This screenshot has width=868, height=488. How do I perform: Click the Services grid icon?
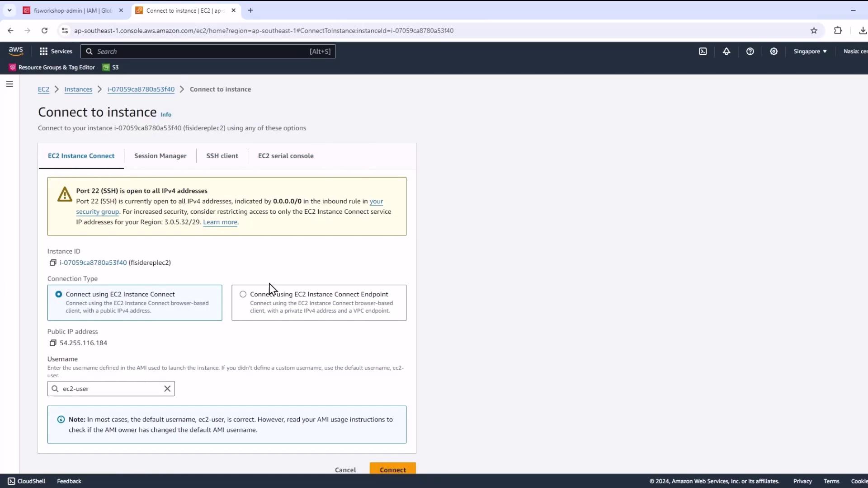point(43,52)
